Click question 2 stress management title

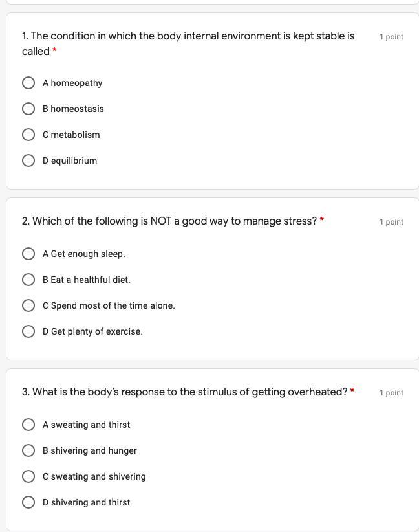click(169, 221)
